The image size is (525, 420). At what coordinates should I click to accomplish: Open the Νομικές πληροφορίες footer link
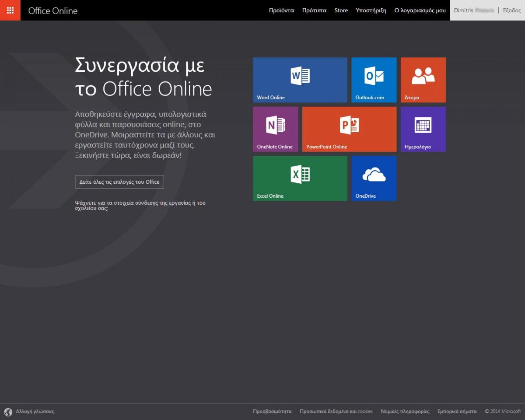pos(405,412)
